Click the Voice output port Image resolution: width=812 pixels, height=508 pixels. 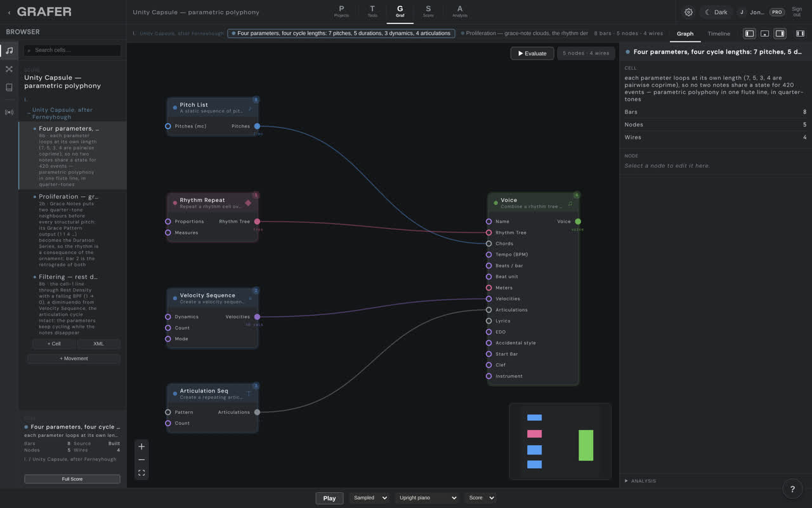(577, 222)
